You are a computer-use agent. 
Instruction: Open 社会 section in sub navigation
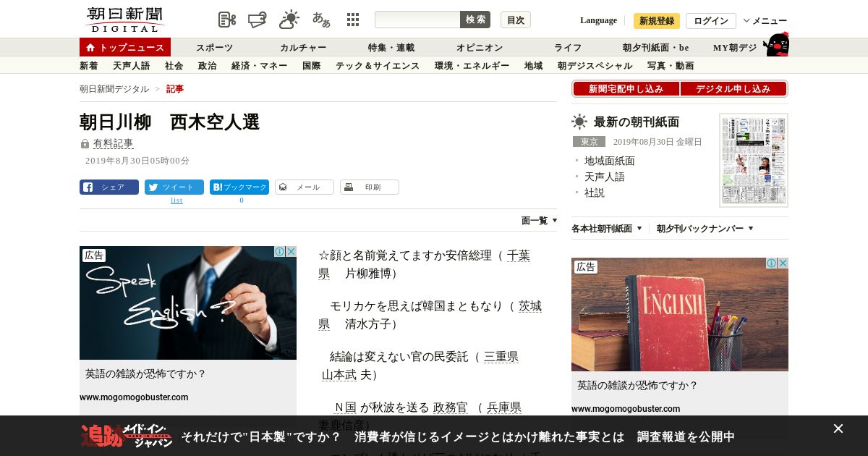click(x=174, y=66)
